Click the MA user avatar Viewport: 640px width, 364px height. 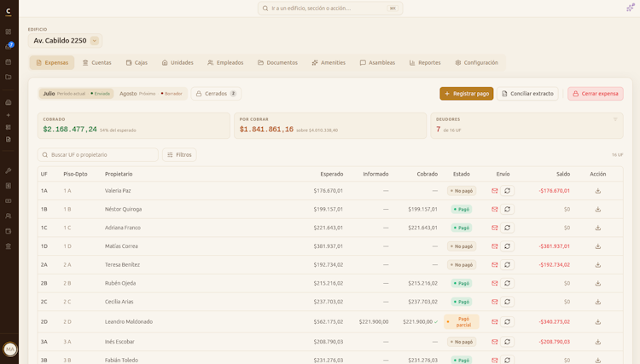[9, 349]
